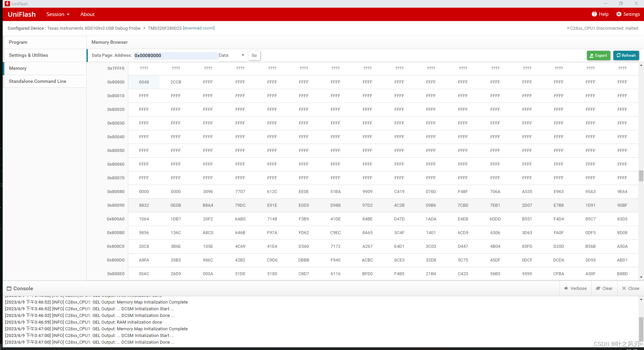This screenshot has height=350, width=644.
Task: Select memory cell value 003A
Action: click(x=208, y=274)
